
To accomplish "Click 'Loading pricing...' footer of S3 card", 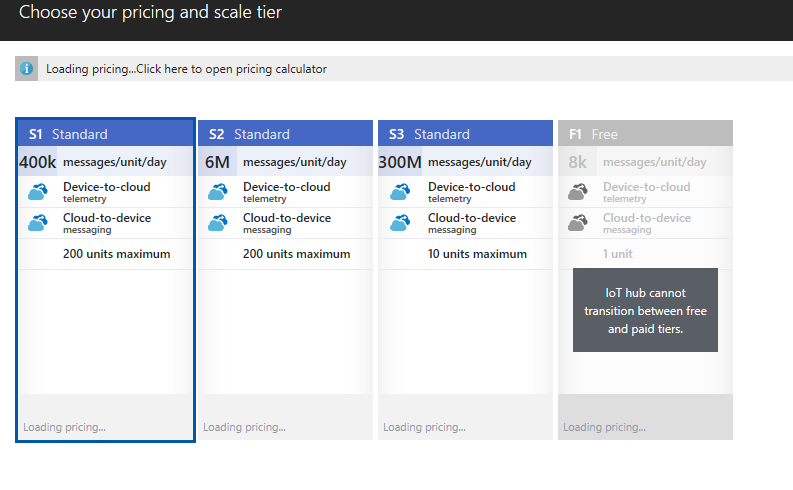I will tap(424, 427).
